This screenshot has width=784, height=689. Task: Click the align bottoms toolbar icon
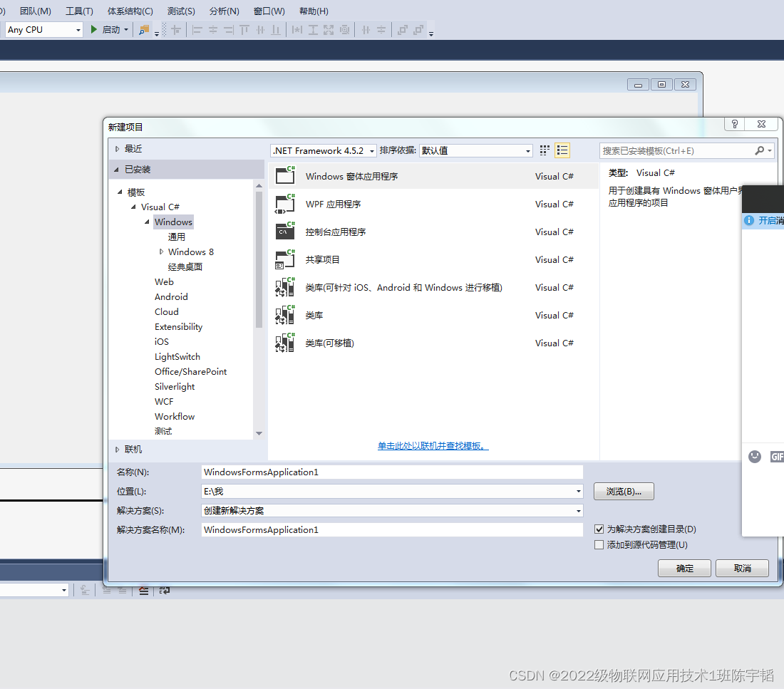pyautogui.click(x=276, y=30)
